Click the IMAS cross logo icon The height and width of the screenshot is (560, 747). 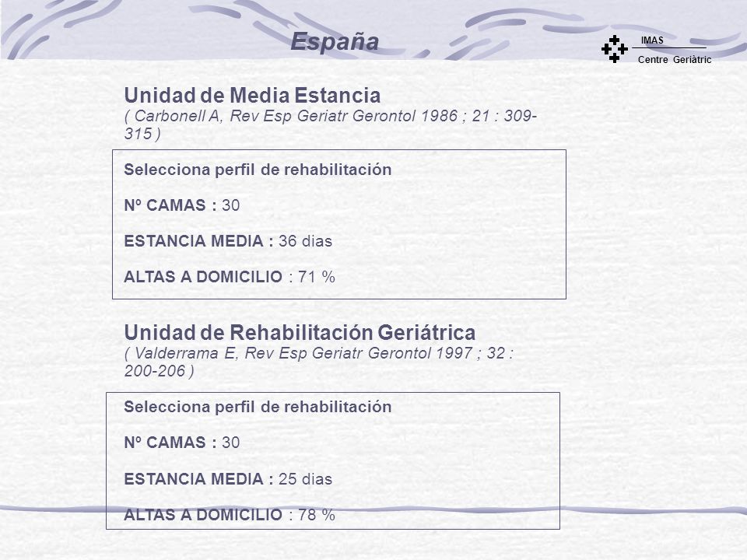coord(614,49)
